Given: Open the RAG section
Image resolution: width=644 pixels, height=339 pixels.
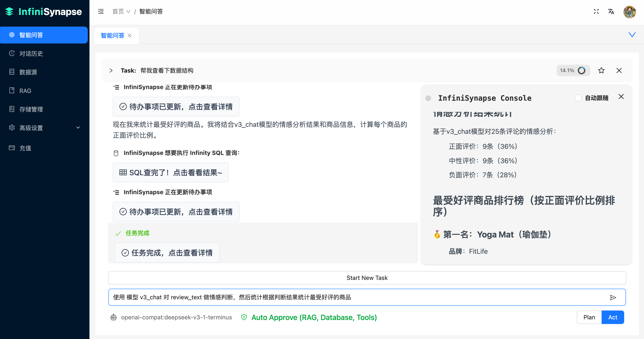Looking at the screenshot, I should point(25,91).
